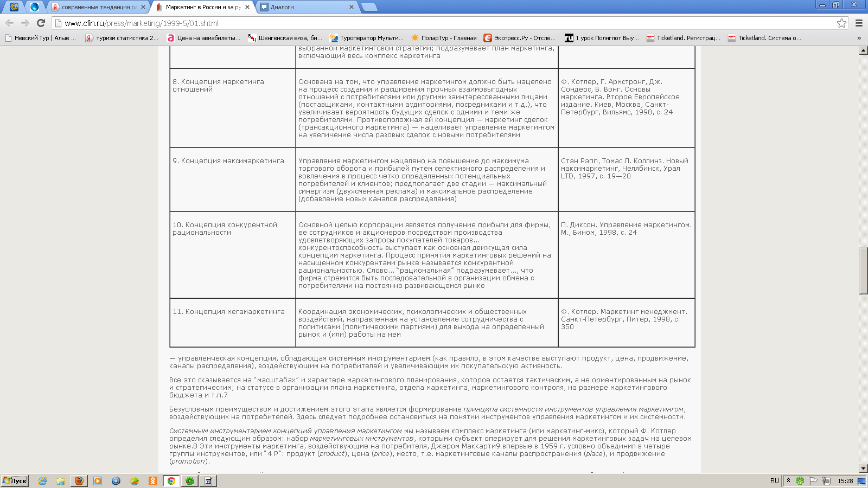868x488 pixels.
Task: Open the pinned Mail.ru @ tab
Action: pos(14,7)
